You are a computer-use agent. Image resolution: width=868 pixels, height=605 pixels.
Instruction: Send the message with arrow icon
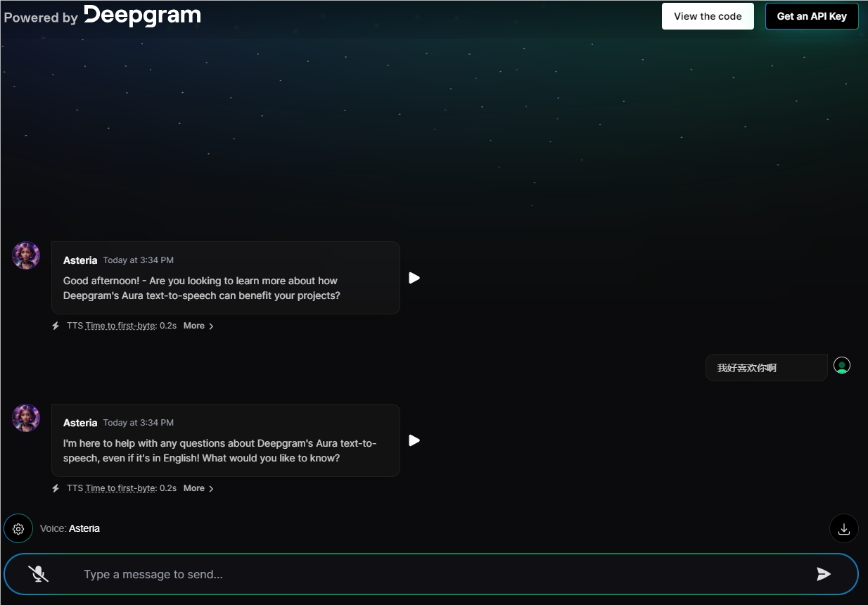824,574
